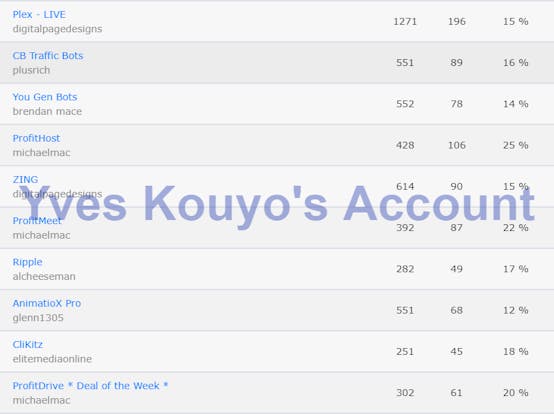
Task: Click vendor name elitemediaonline
Action: tap(52, 359)
